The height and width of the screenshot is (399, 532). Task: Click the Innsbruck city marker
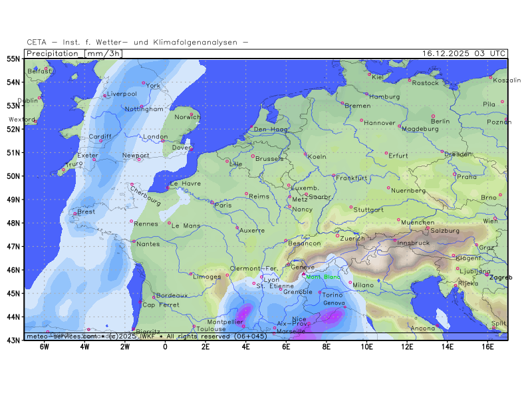click(x=394, y=240)
